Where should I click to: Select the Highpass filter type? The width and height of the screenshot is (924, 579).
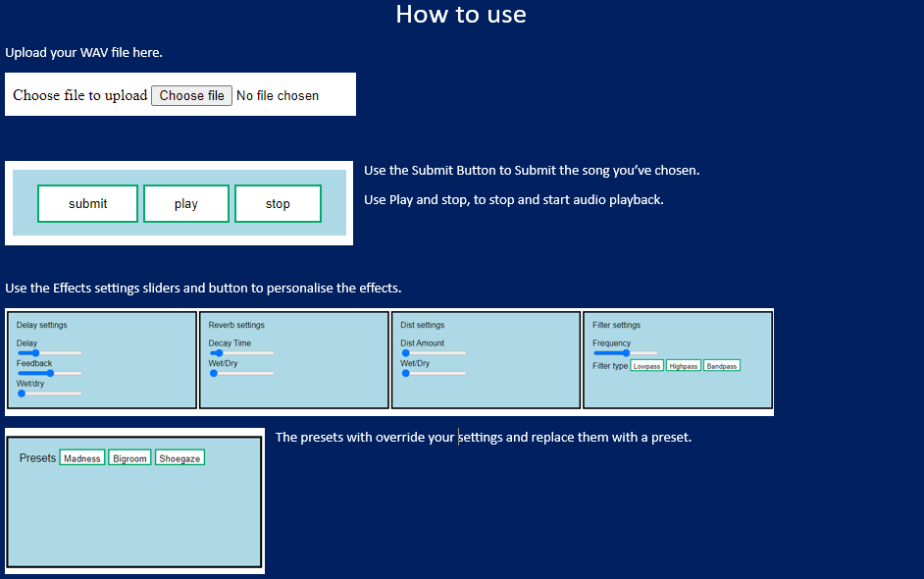684,366
